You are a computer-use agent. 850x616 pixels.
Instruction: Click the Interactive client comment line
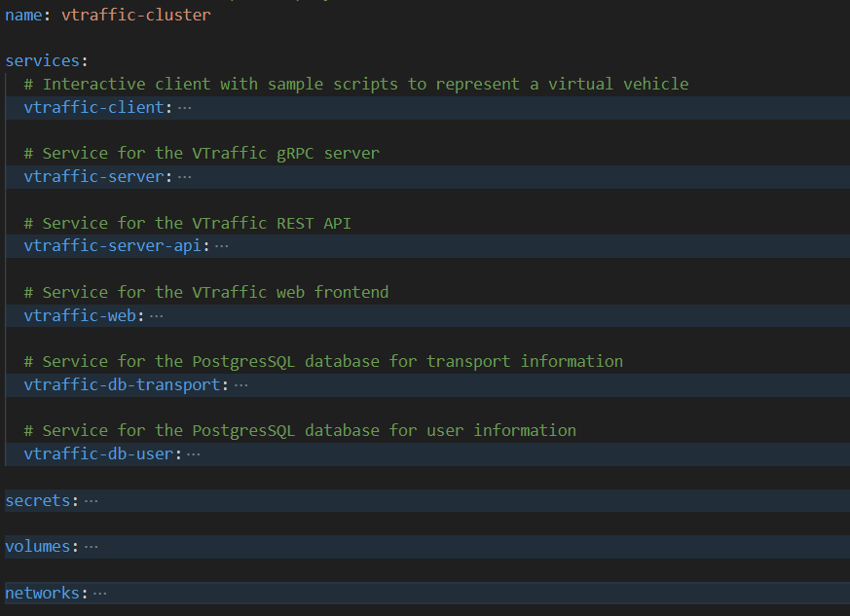[356, 84]
